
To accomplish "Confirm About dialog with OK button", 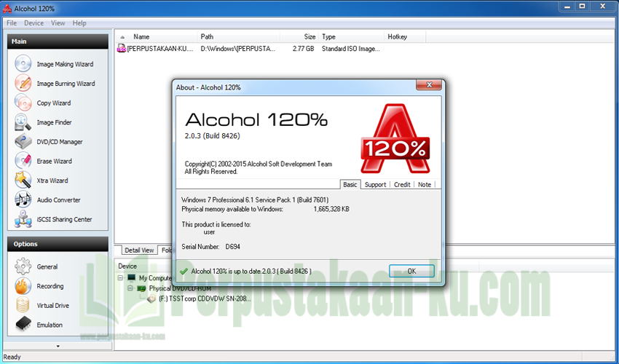I will tap(411, 272).
